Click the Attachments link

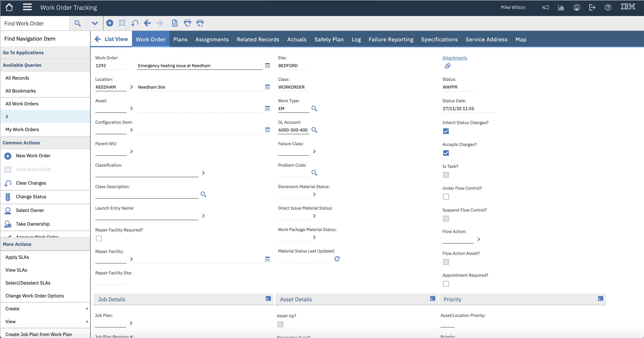click(x=455, y=58)
